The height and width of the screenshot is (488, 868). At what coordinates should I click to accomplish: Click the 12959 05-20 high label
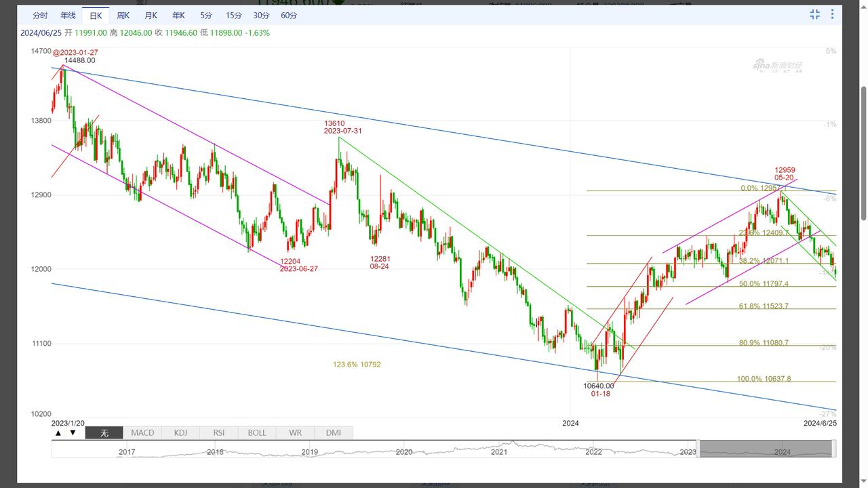tap(785, 175)
